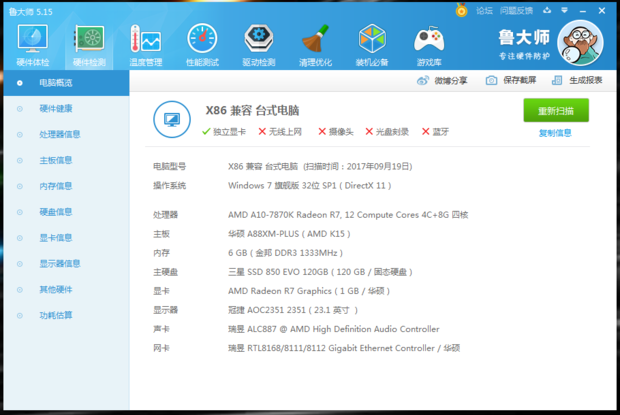Open the 问题反馈 feedback link
The height and width of the screenshot is (415, 620).
516,11
